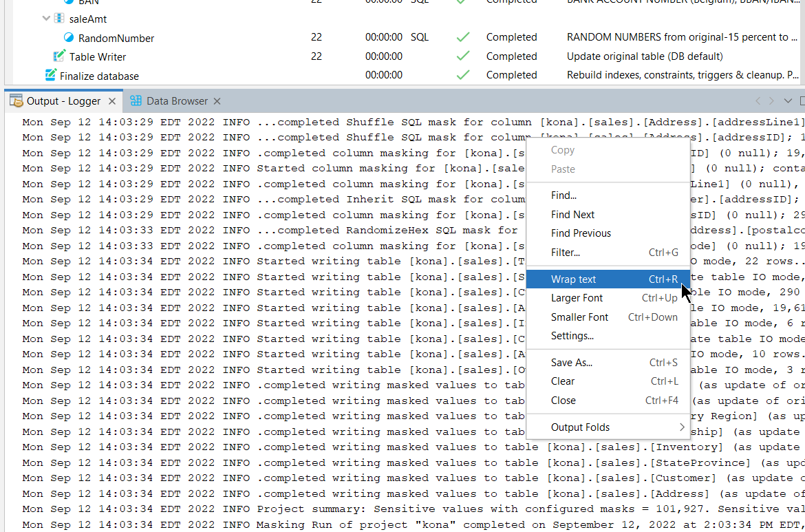Open the tab list dropdown arrow

click(x=788, y=100)
